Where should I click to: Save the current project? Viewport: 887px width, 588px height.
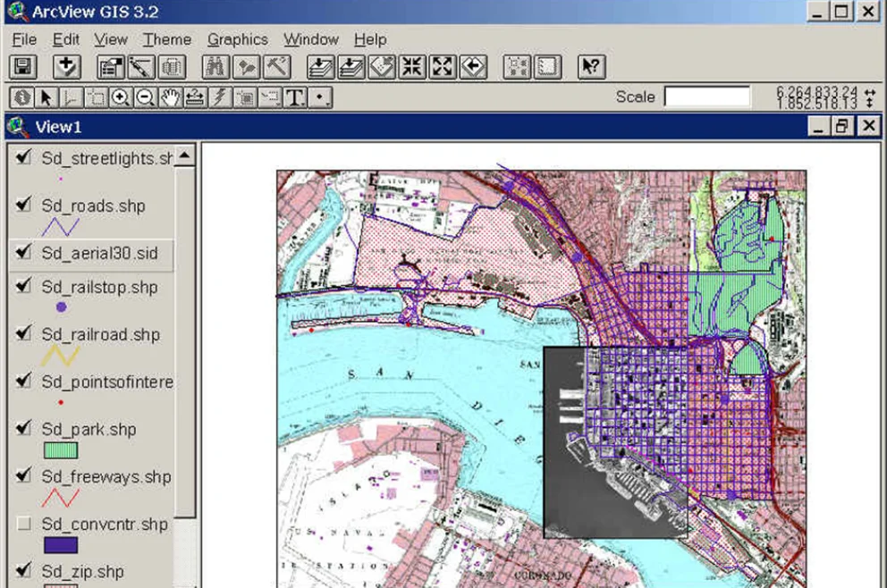(x=24, y=67)
